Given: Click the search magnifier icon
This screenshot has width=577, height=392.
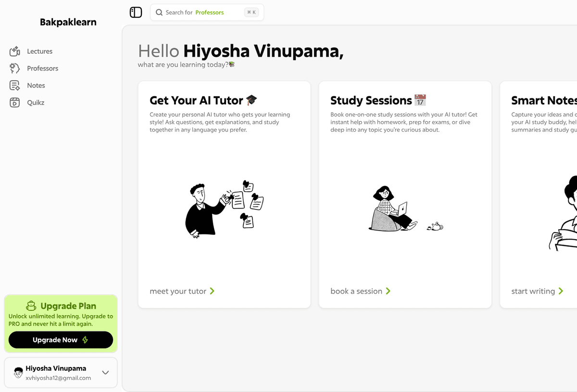Looking at the screenshot, I should [x=159, y=12].
